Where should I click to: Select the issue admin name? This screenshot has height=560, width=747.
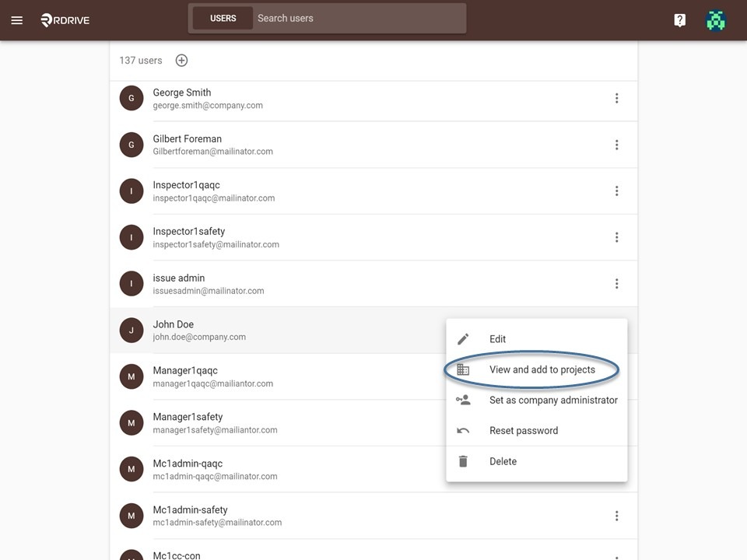(x=179, y=278)
